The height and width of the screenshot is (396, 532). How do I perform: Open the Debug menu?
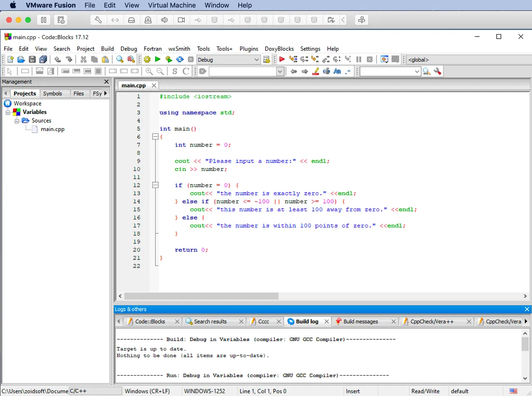coord(129,49)
